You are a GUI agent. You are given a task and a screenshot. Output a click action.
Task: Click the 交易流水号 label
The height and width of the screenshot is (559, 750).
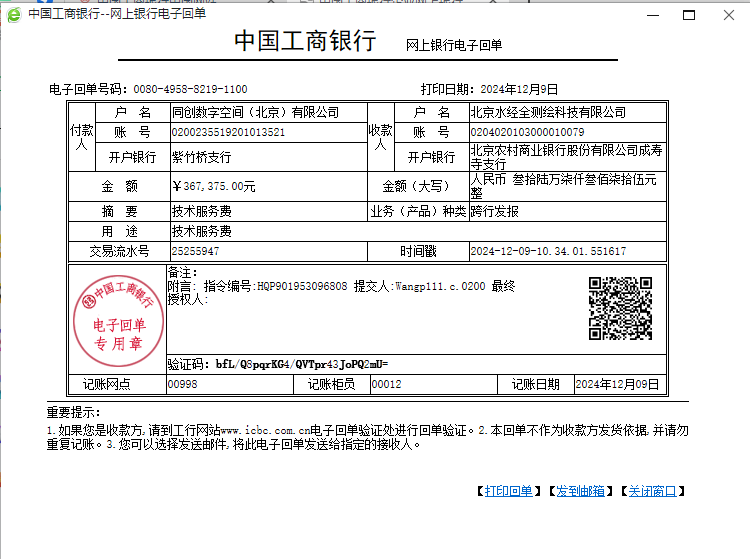(x=119, y=252)
